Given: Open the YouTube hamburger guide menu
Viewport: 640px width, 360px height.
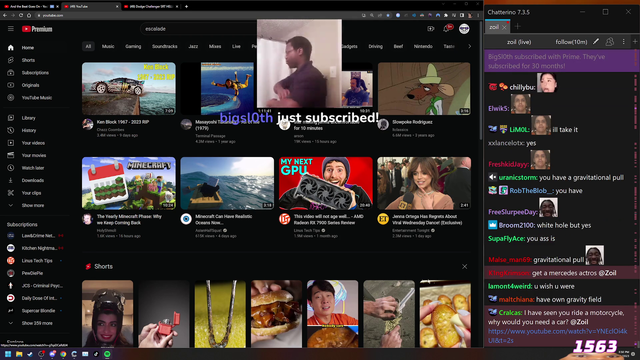Looking at the screenshot, I should click(11, 29).
